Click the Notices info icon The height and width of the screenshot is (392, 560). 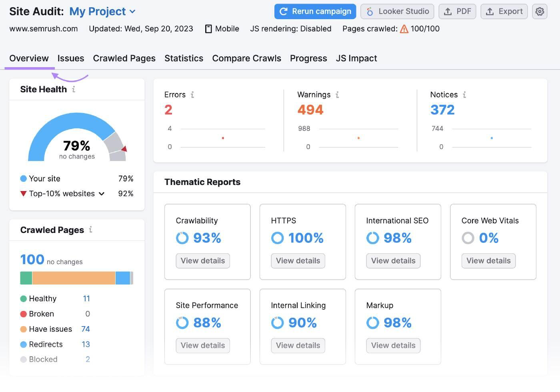pyautogui.click(x=464, y=95)
